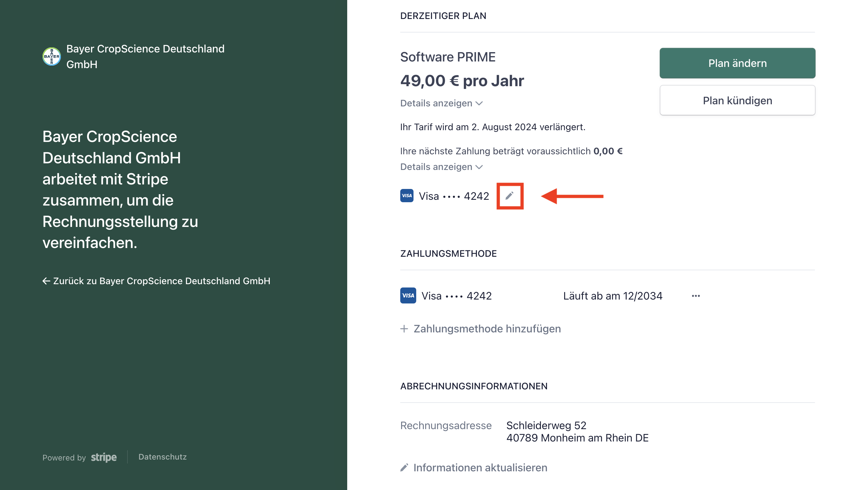The image size is (868, 490).
Task: Click the Stripe logo
Action: 104,457
